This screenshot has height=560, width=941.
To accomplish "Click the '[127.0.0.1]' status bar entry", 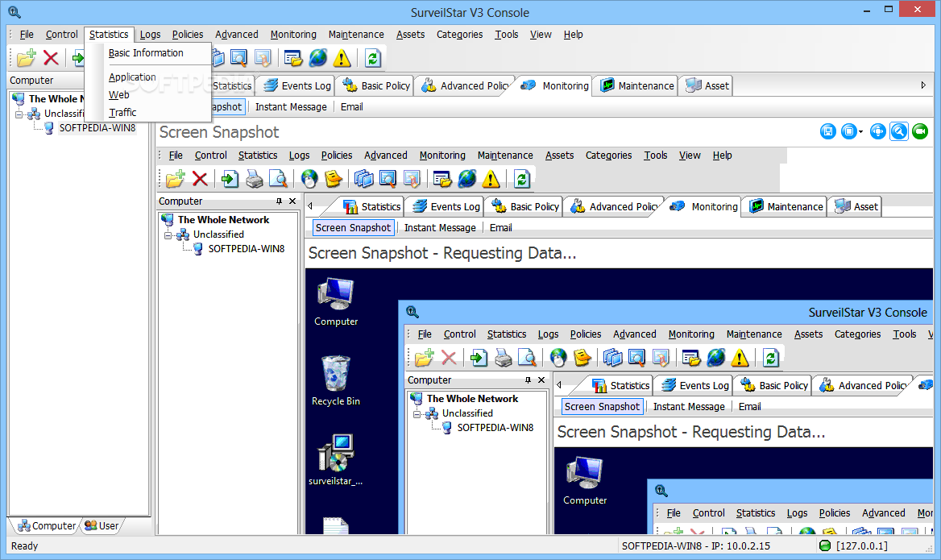I will (x=861, y=545).
